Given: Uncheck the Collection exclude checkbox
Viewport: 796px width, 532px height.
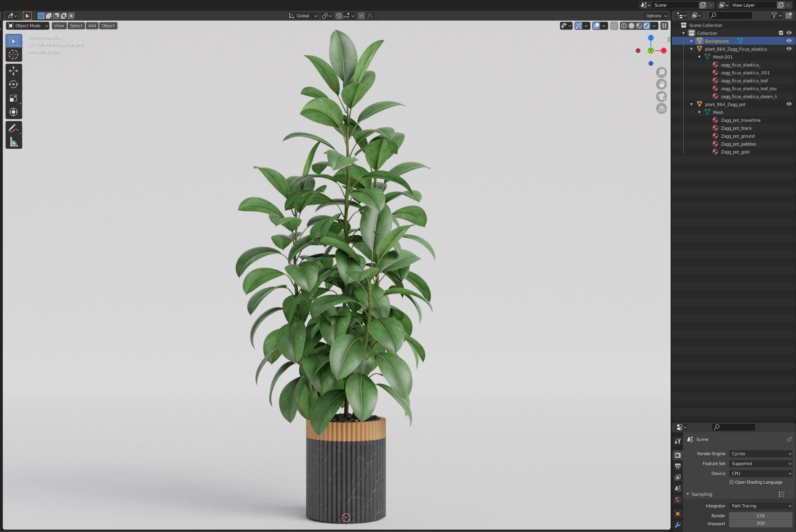Looking at the screenshot, I should (x=781, y=33).
